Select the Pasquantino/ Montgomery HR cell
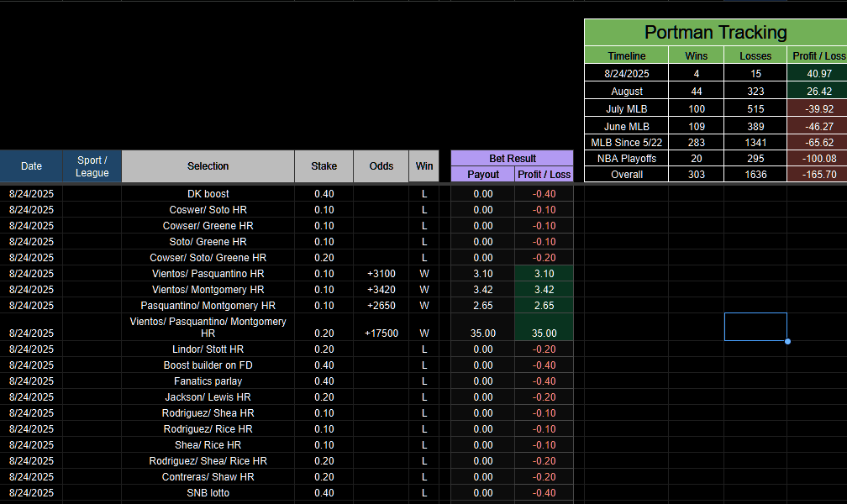This screenshot has width=847, height=504. point(208,305)
